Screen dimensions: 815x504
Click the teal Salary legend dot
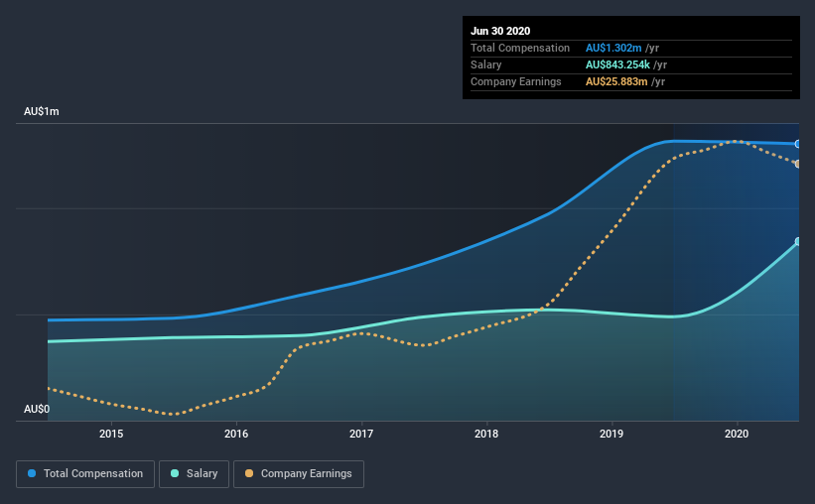175,473
